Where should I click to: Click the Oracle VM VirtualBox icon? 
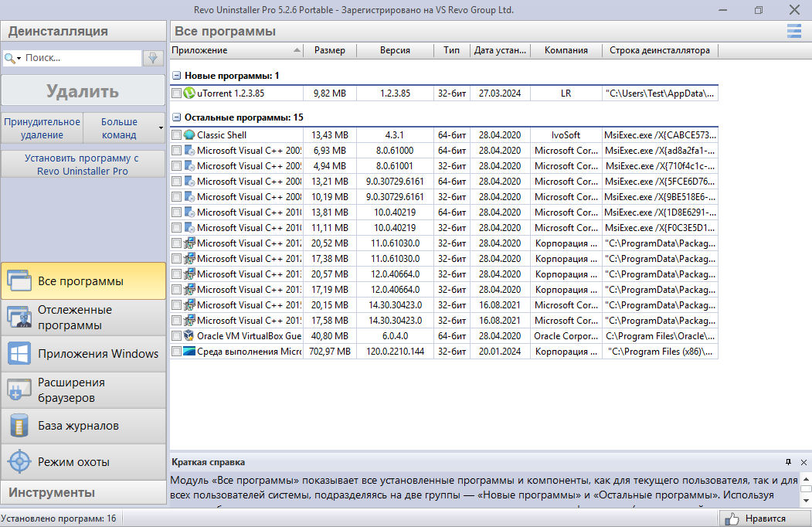[189, 336]
